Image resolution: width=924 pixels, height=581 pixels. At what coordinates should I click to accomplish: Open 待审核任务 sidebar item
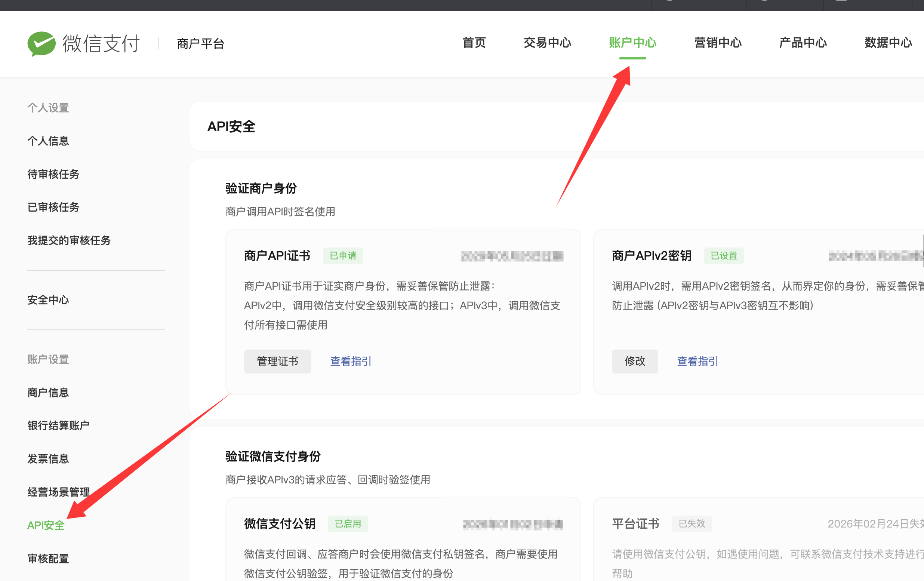[53, 174]
